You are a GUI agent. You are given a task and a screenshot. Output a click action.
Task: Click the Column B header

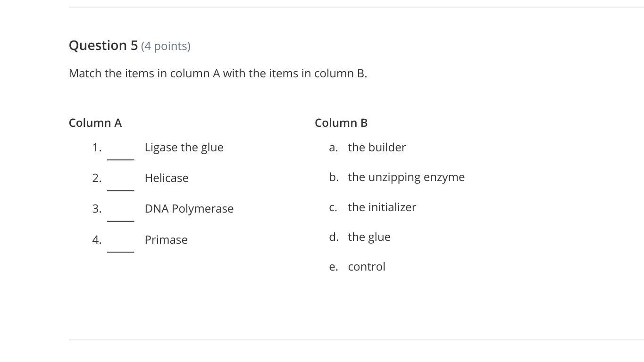341,123
